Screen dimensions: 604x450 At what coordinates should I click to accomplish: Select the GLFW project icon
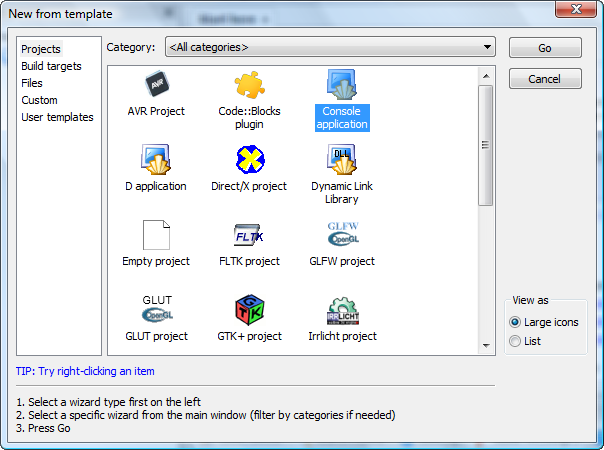pos(342,235)
